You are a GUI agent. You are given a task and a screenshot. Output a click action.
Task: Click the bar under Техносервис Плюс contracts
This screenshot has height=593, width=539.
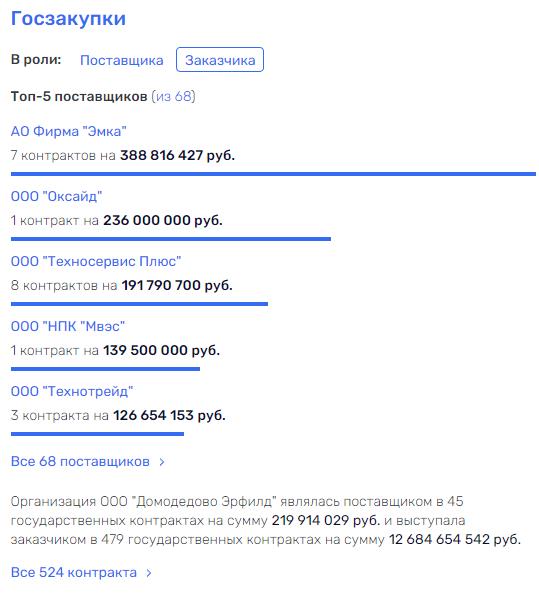click(x=139, y=304)
